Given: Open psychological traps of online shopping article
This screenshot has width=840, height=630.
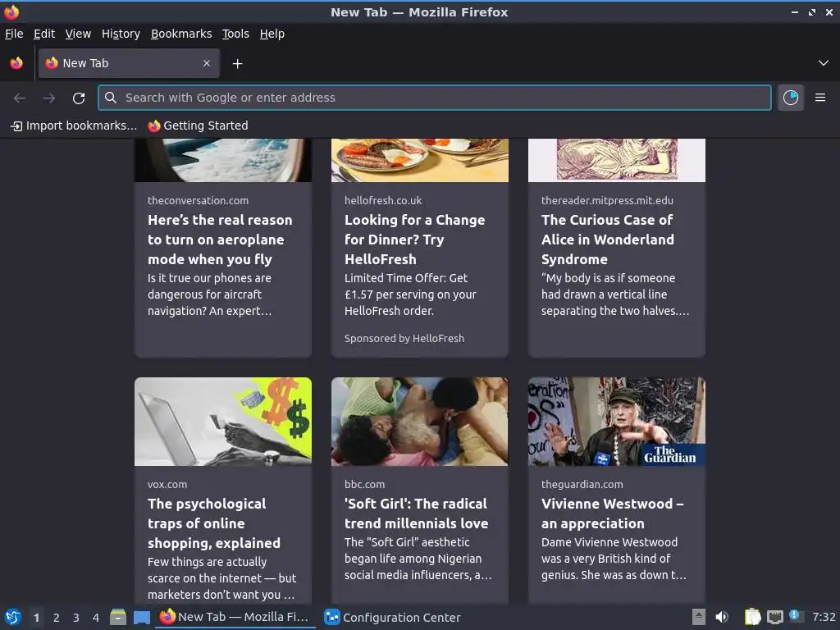Looking at the screenshot, I should [214, 523].
